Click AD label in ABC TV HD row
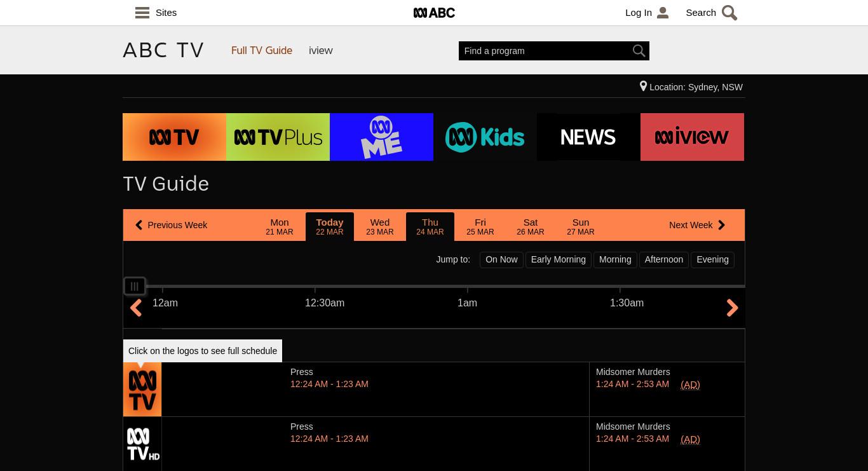The width and height of the screenshot is (868, 471). coord(690,439)
